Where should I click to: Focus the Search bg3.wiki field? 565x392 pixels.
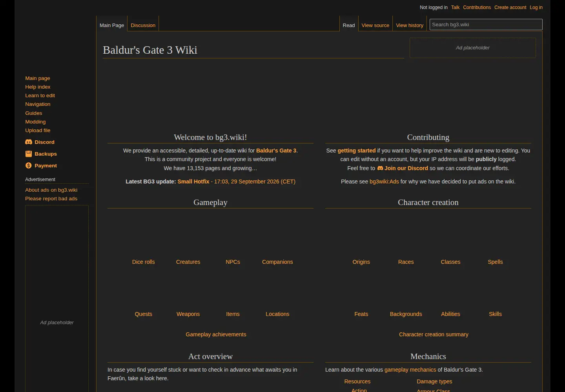pyautogui.click(x=486, y=24)
